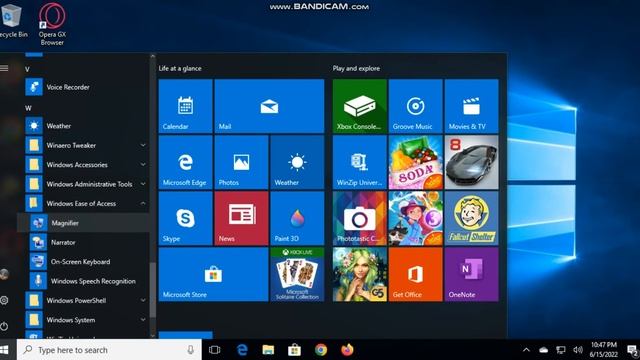Open the Photos tile
The height and width of the screenshot is (360, 640).
pos(241,162)
